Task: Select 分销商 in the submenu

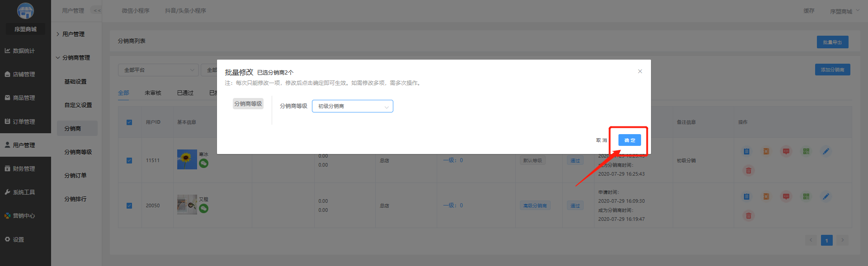Action: click(x=77, y=128)
